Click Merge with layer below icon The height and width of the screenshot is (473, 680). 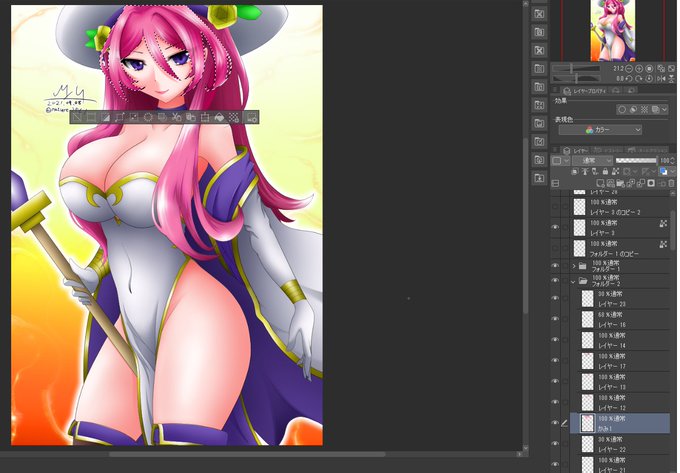point(641,183)
